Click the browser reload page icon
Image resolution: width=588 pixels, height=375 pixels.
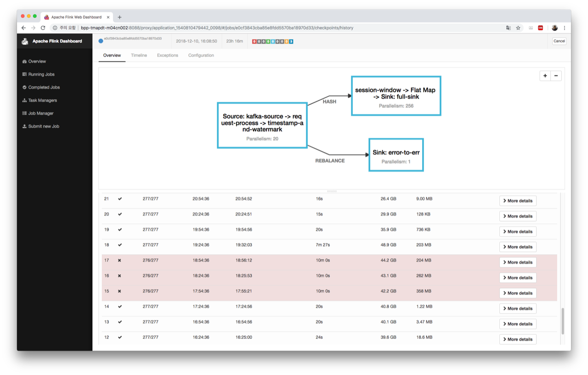coord(43,28)
